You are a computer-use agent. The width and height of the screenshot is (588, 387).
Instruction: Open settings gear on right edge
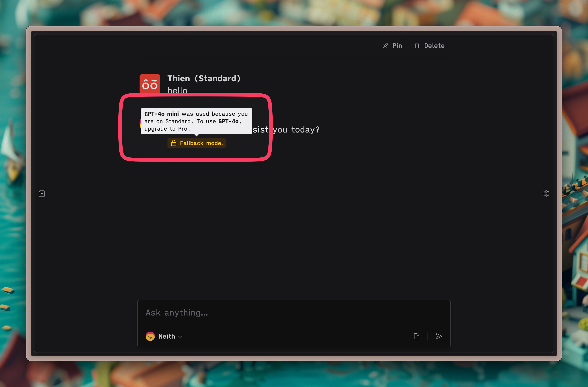click(x=546, y=193)
